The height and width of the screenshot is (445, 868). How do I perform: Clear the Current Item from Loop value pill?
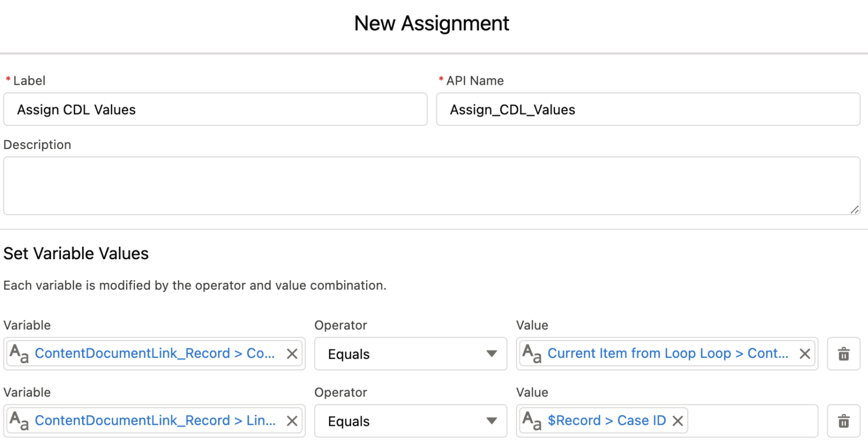coord(804,354)
